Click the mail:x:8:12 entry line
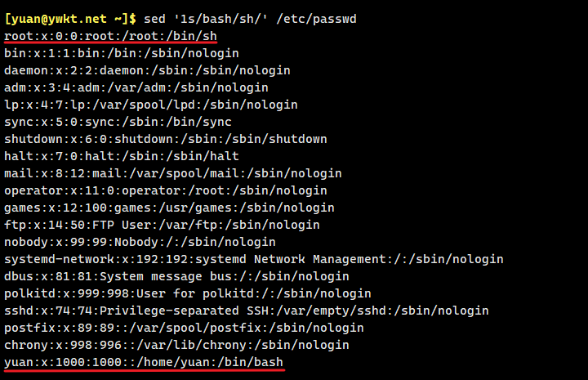 click(x=172, y=173)
